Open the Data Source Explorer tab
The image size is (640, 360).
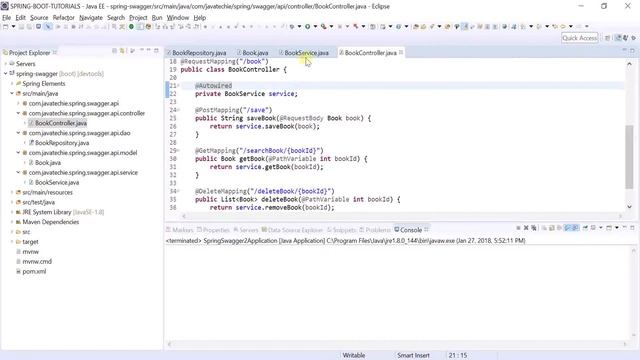292,230
